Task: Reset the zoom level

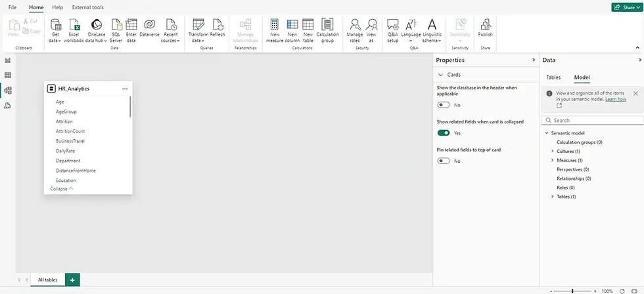Action: [x=622, y=291]
